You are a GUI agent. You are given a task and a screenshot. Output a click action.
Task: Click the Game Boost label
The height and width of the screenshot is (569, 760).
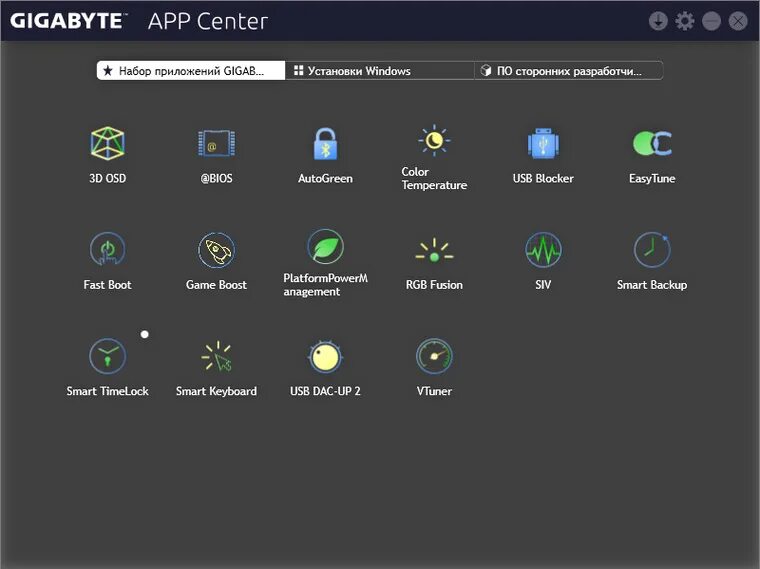(216, 284)
